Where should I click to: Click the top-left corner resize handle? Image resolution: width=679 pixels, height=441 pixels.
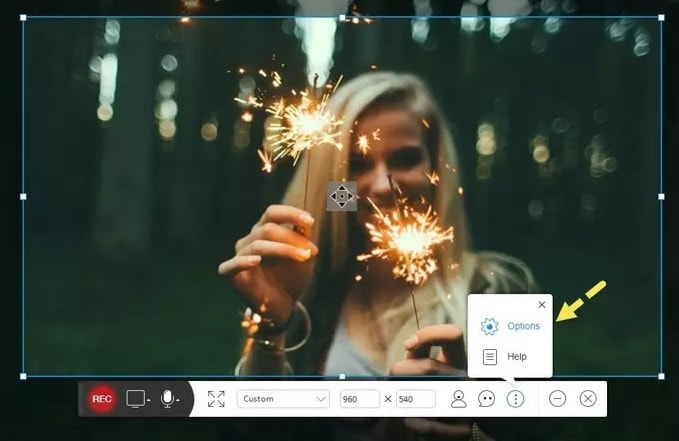click(23, 18)
